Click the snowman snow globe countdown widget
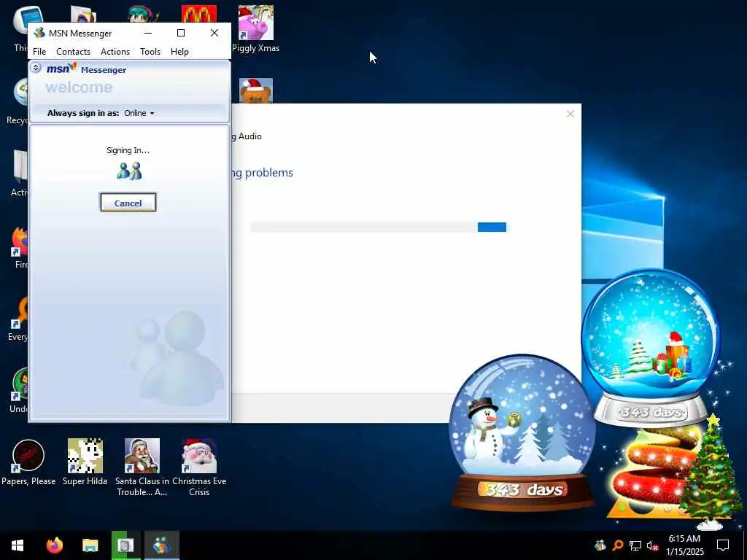Image resolution: width=747 pixels, height=560 pixels. (522, 432)
